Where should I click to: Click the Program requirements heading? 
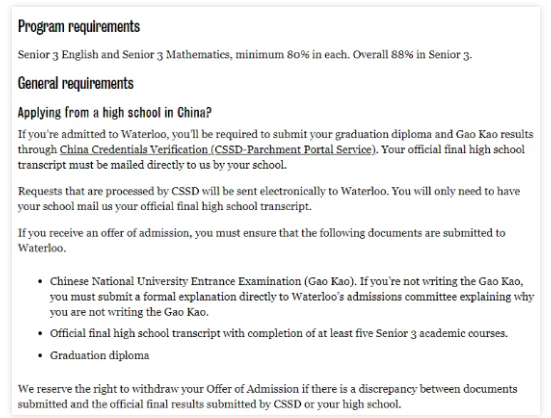pyautogui.click(x=79, y=27)
